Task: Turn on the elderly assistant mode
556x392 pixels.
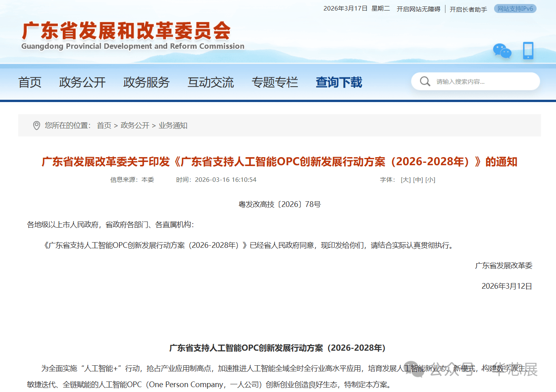Action: (468, 9)
